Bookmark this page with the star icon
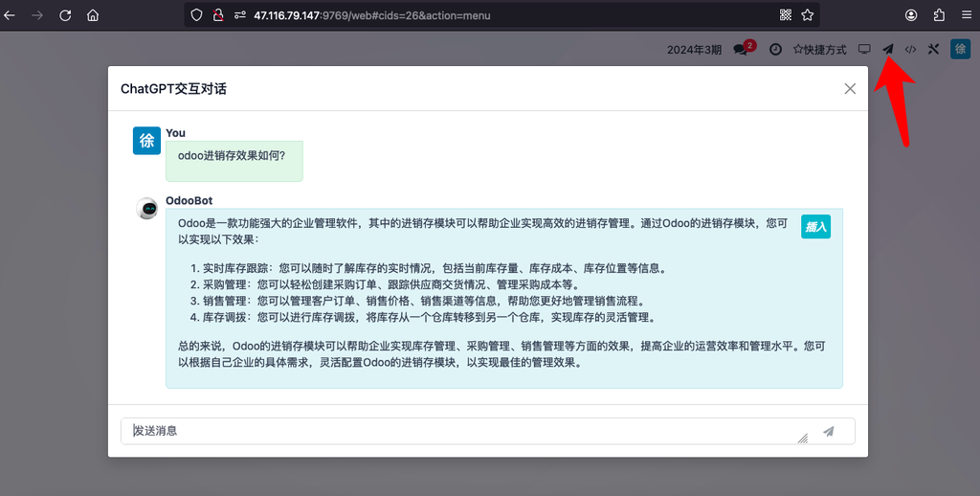Viewport: 980px width, 496px height. [808, 15]
